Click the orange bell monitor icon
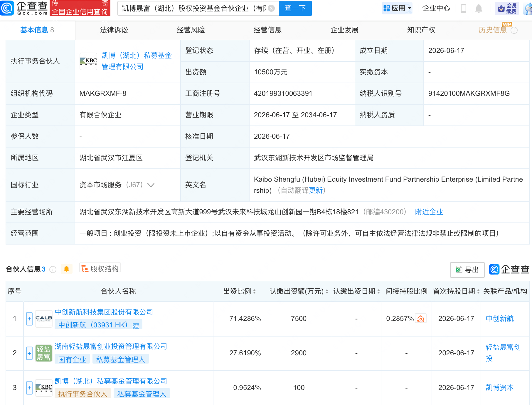 (x=67, y=269)
